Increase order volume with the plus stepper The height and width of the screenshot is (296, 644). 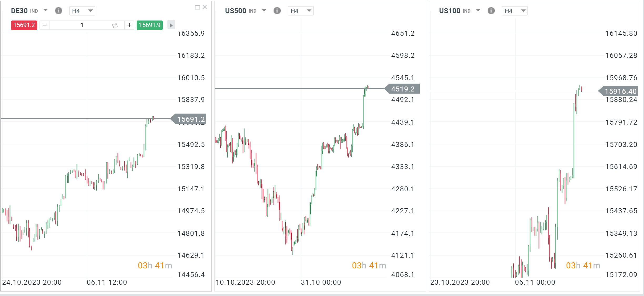[129, 25]
